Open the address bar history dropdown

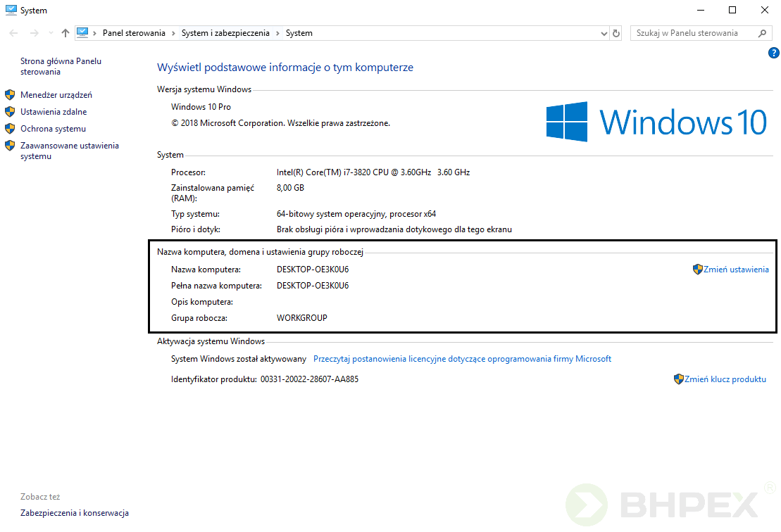pyautogui.click(x=604, y=33)
